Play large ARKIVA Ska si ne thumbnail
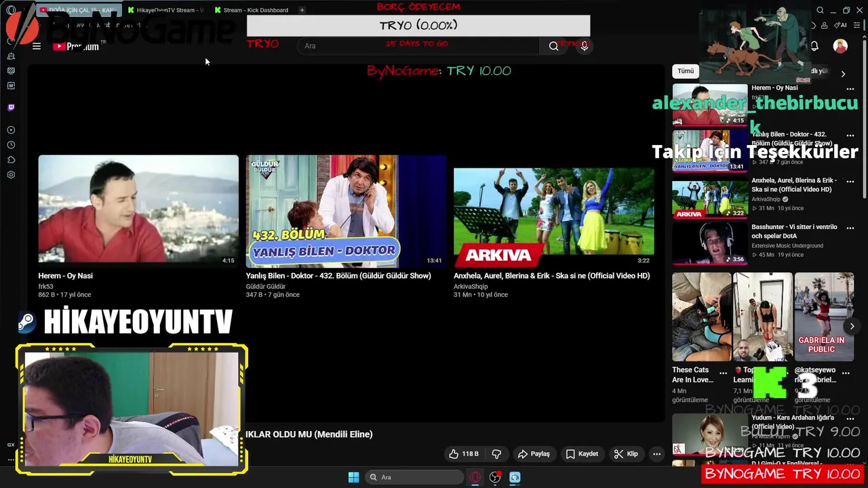868x488 pixels. [553, 211]
